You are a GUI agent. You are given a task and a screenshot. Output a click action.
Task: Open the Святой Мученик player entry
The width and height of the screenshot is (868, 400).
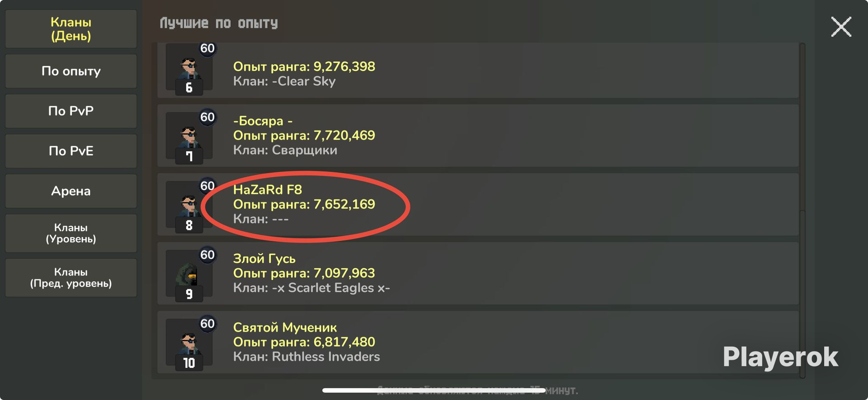click(478, 342)
